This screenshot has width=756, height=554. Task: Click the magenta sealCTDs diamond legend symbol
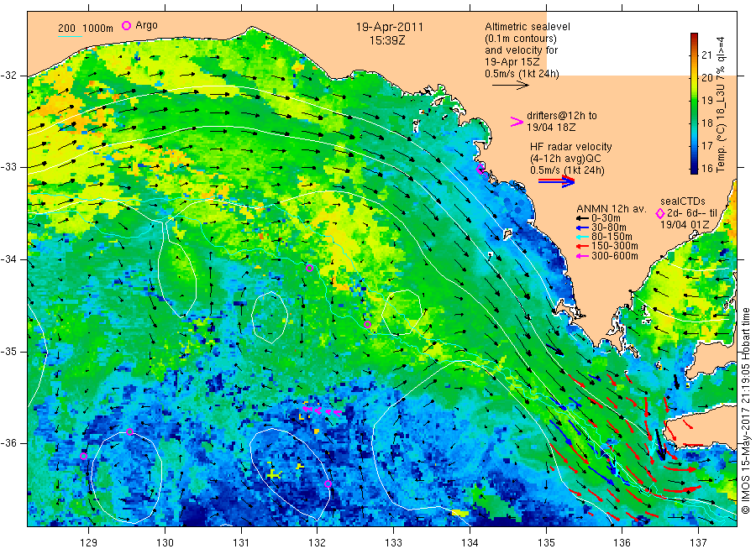660,213
